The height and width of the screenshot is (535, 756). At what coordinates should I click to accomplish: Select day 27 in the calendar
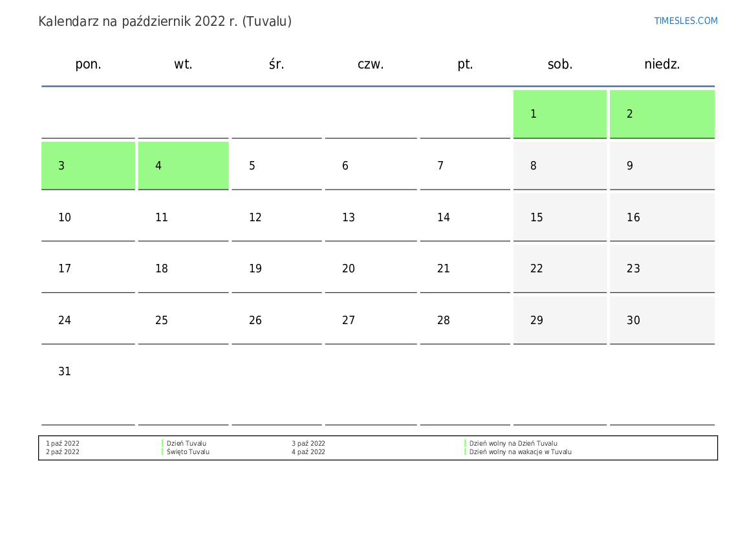point(371,320)
